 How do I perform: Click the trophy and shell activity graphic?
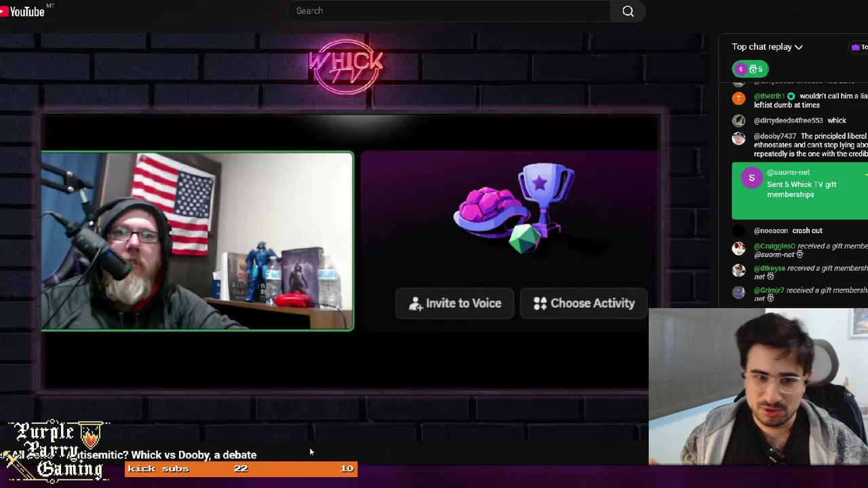[x=514, y=207]
